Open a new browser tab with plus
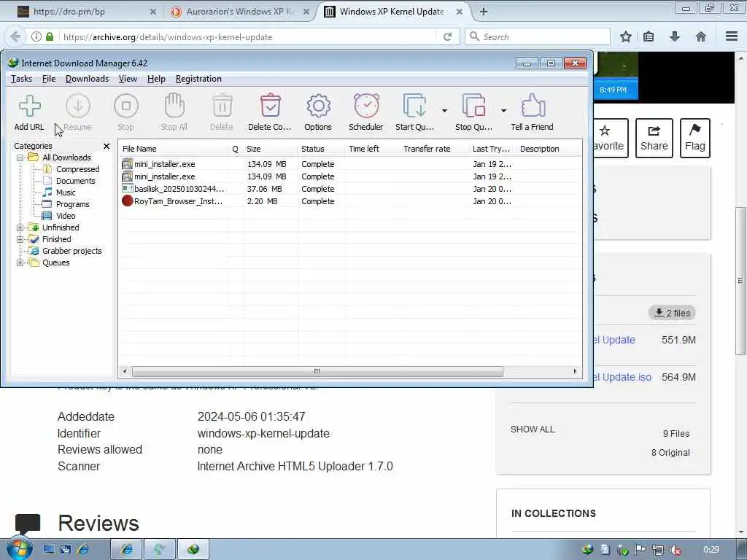Screen dimensions: 747x560 click(484, 12)
